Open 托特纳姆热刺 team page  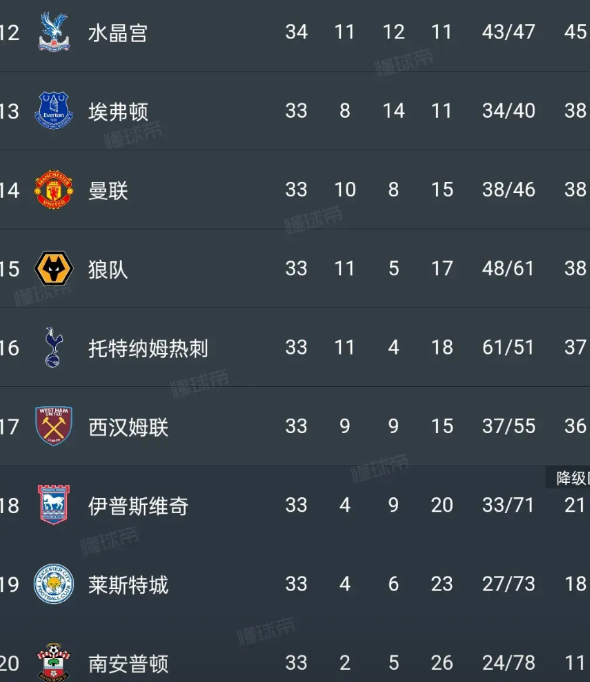(x=148, y=348)
